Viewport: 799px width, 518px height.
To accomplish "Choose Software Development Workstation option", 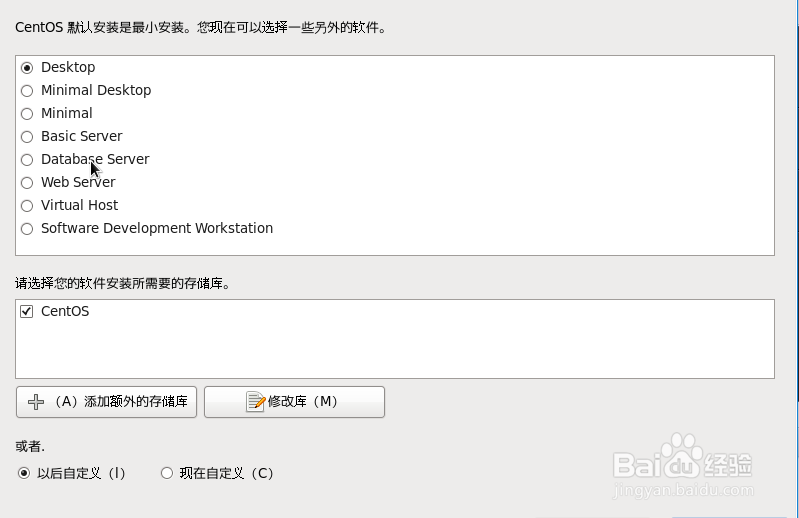I will (27, 229).
